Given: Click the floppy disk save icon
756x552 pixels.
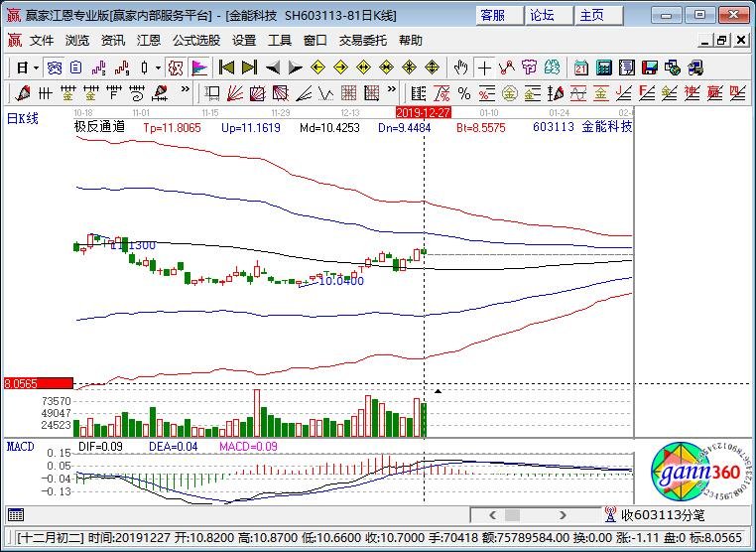Looking at the screenshot, I should pyautogui.click(x=650, y=68).
